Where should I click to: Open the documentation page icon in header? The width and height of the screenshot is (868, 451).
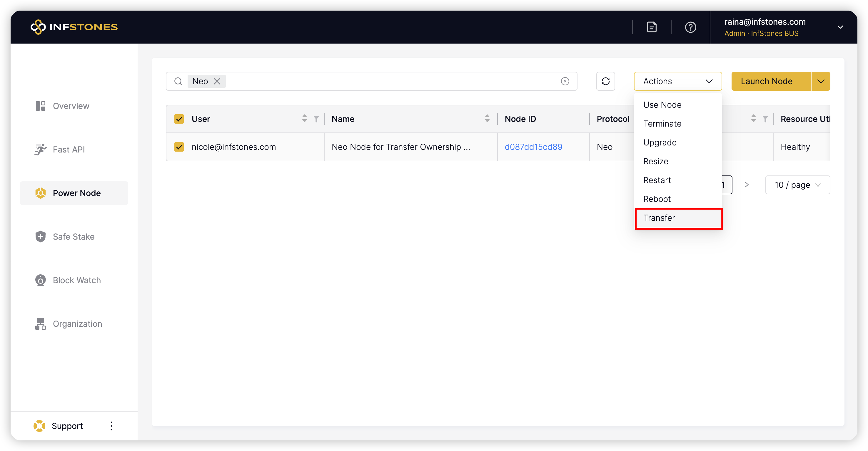(x=652, y=27)
